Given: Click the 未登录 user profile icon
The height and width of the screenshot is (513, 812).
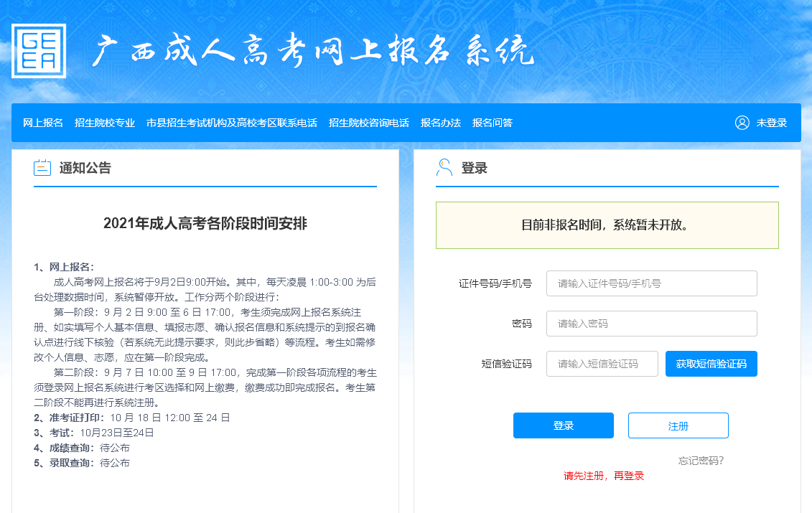Looking at the screenshot, I should click(742, 122).
